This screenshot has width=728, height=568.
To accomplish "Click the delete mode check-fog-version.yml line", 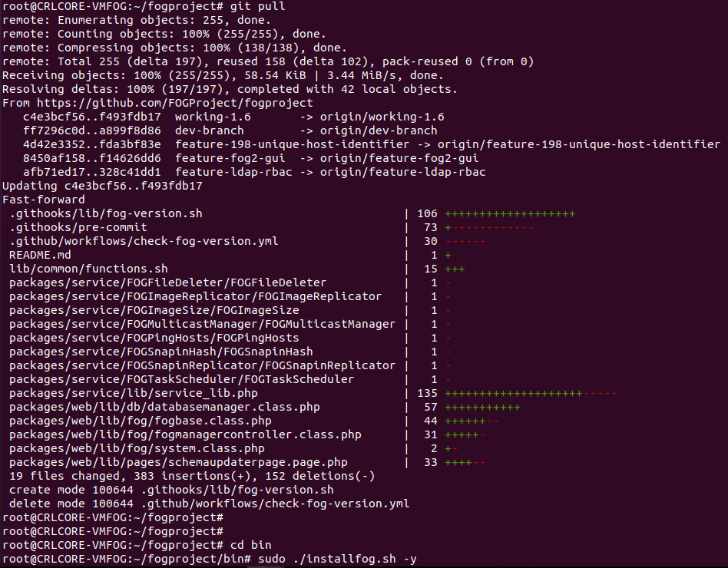I will 210,504.
